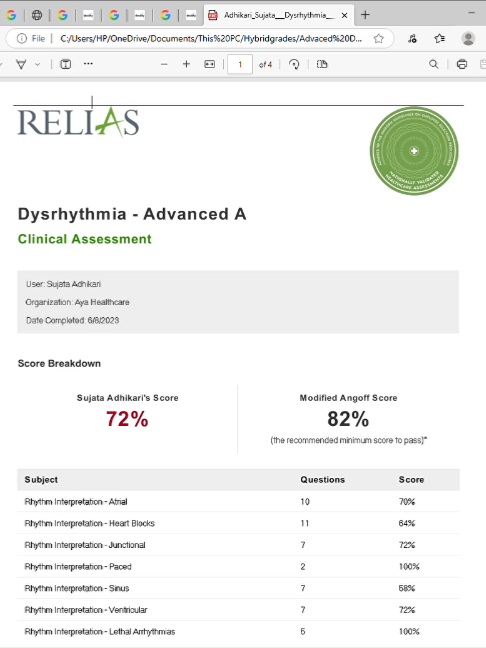Open the favorites list icon
The image size is (486, 648).
(440, 38)
